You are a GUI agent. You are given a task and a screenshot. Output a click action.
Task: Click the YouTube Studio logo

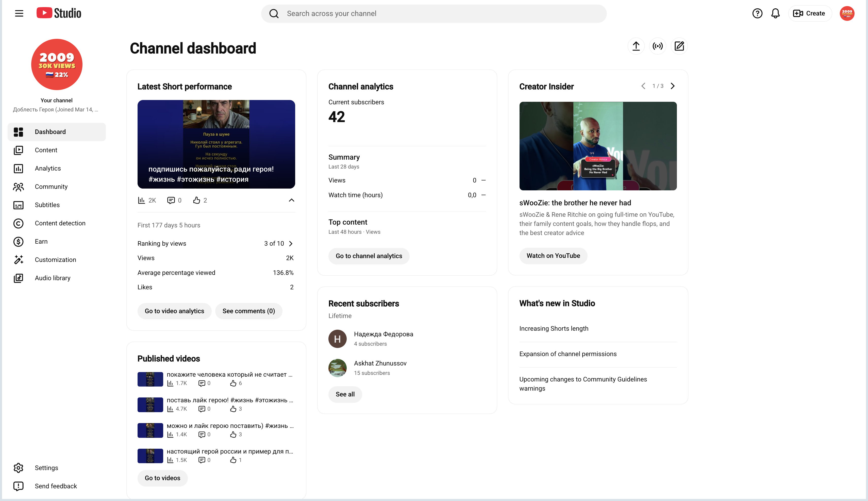(59, 13)
